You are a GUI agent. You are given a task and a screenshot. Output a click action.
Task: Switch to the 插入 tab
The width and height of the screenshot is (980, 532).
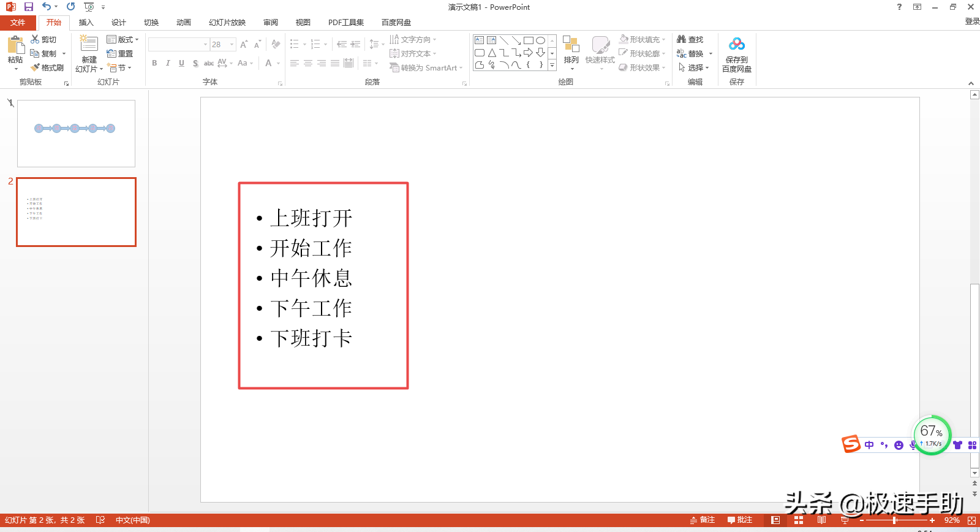tap(86, 23)
